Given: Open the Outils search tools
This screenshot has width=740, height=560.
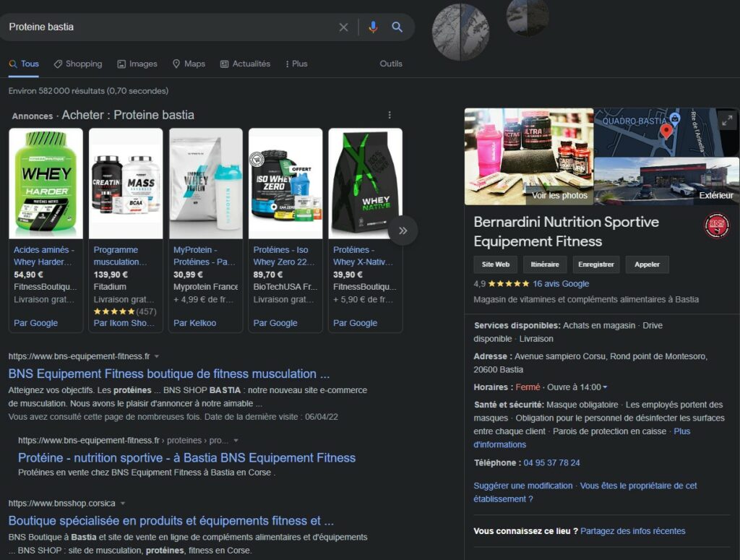Looking at the screenshot, I should pos(391,64).
